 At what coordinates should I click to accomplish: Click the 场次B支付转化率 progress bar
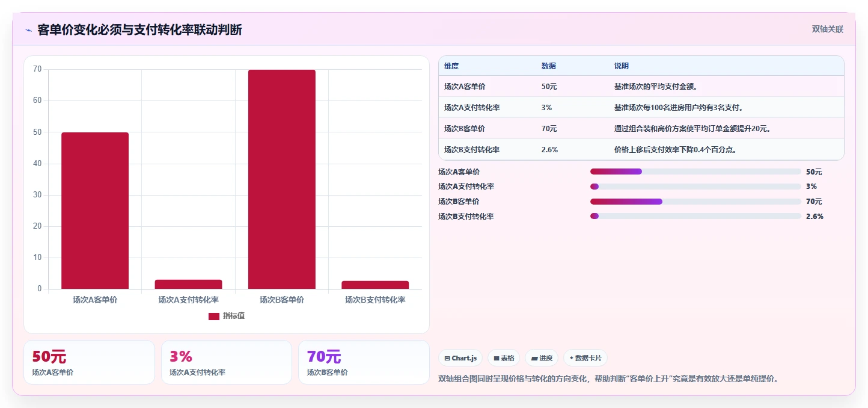[x=695, y=216]
